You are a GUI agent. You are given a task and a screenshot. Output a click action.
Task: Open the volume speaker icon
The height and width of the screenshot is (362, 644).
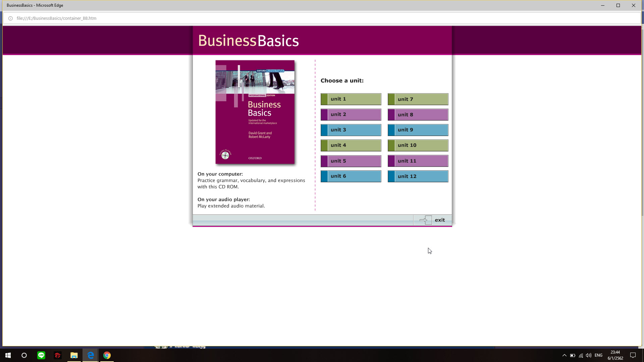pyautogui.click(x=589, y=355)
